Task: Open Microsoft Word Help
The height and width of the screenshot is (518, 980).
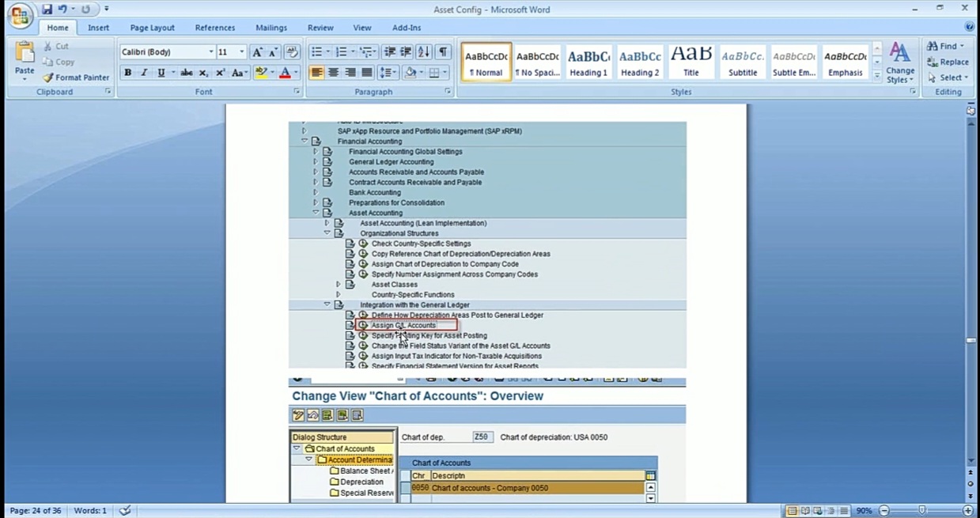Action: click(970, 27)
